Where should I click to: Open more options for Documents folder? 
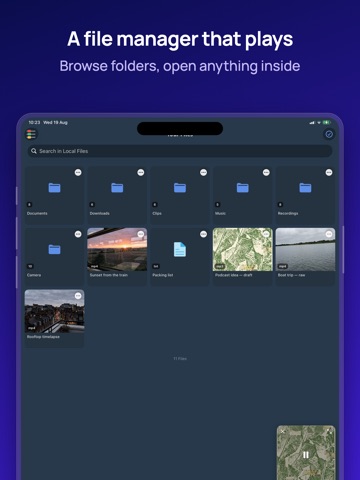tap(78, 172)
